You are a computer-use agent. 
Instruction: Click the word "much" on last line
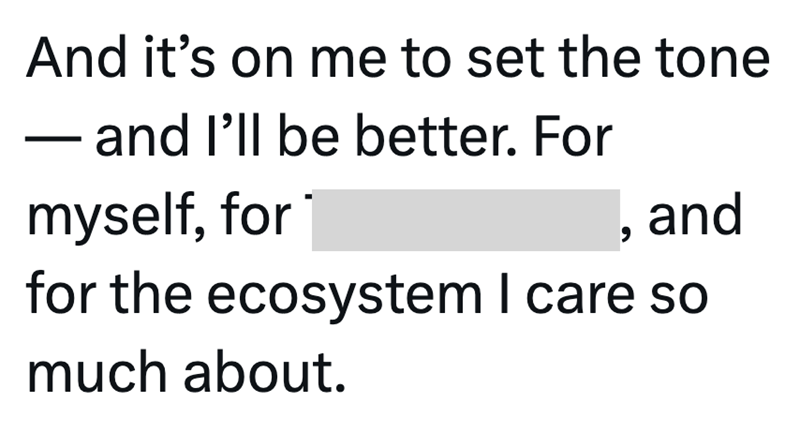click(x=99, y=373)
